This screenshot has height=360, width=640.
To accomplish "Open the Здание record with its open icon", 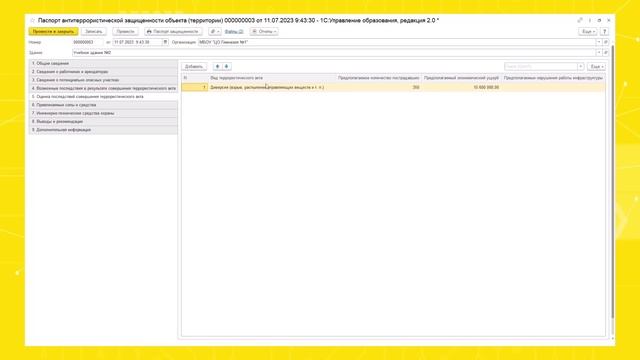I will click(606, 53).
